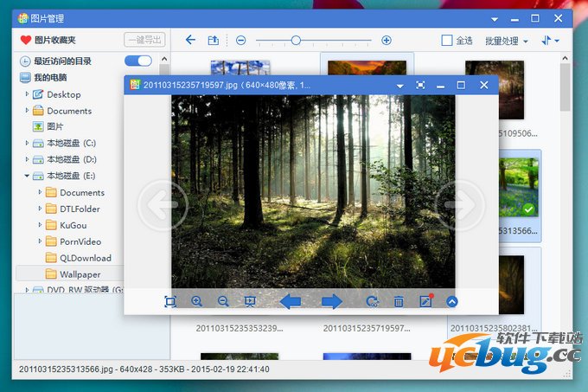Open the sort order dropdown
The height and width of the screenshot is (392, 588).
click(550, 40)
